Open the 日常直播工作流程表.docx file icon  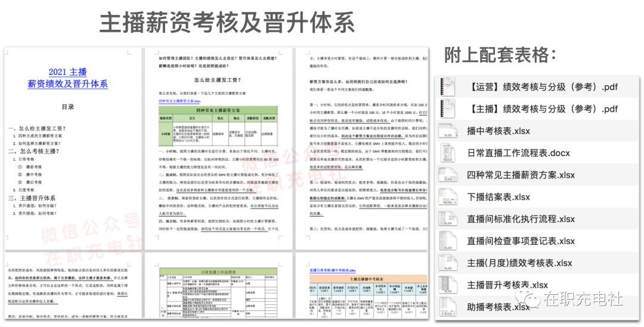tap(448, 153)
